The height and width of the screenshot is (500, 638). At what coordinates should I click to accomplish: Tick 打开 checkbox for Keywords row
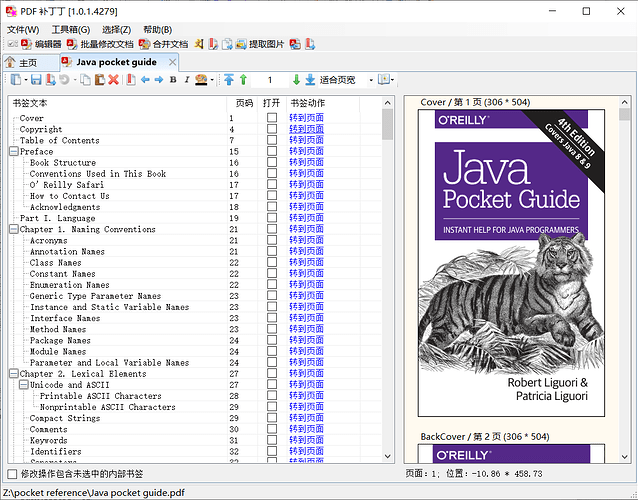click(272, 440)
